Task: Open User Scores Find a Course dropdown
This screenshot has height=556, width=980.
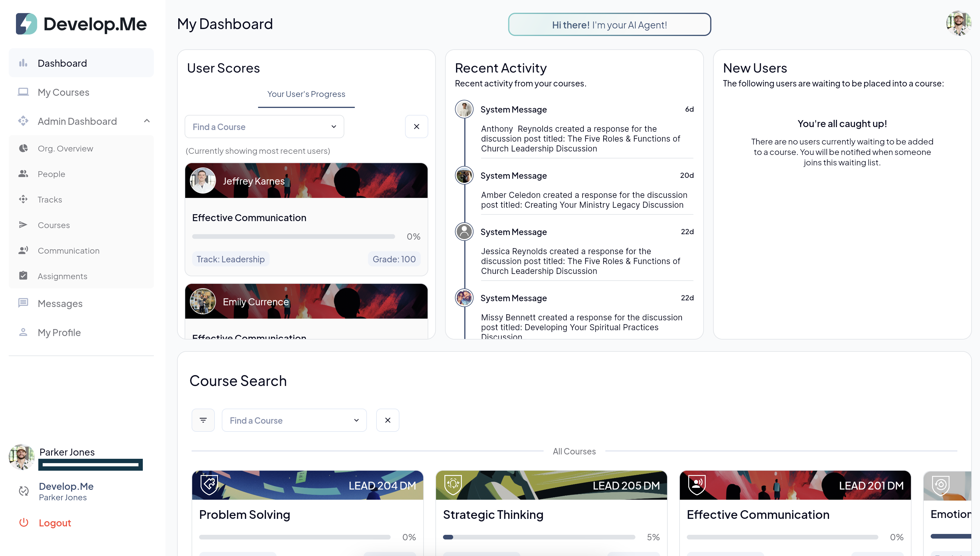Action: 264,127
